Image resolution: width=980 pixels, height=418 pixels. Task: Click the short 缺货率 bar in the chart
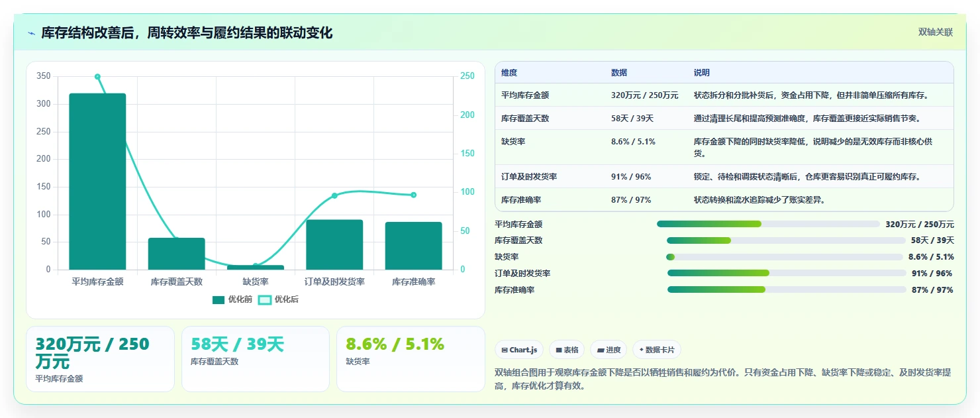tap(256, 268)
